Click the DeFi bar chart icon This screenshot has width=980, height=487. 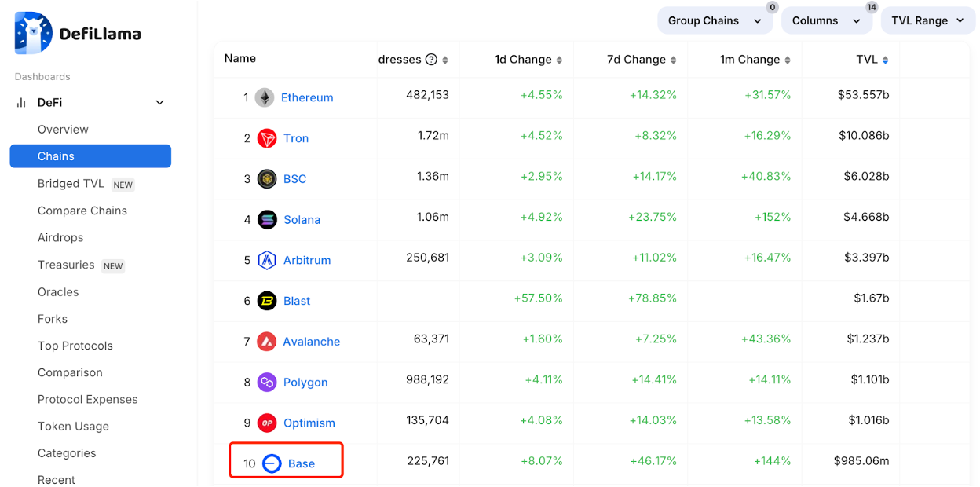(21, 103)
